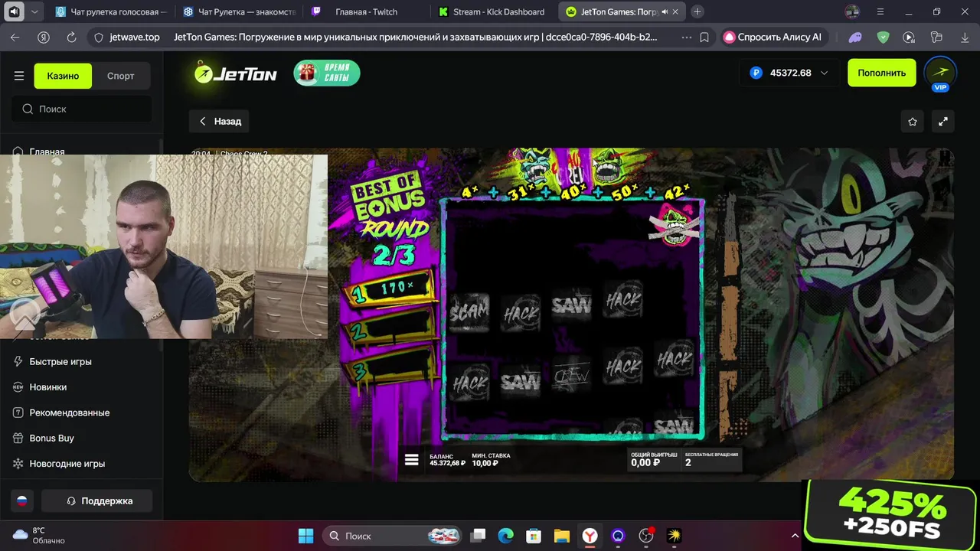This screenshot has width=980, height=551.
Task: Open the weather widget showing 8°C
Action: click(39, 536)
